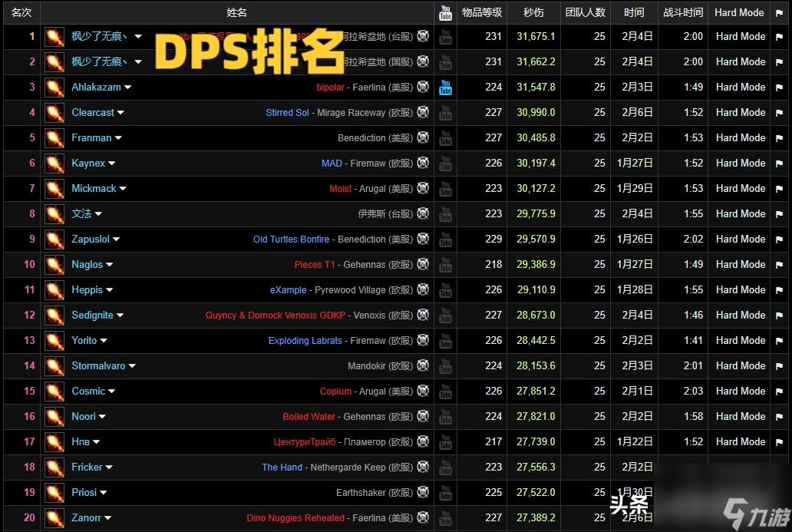Viewport: 792px width, 532px height.
Task: Expand the dropdown arrow next to Ahlakazam
Action: point(128,88)
